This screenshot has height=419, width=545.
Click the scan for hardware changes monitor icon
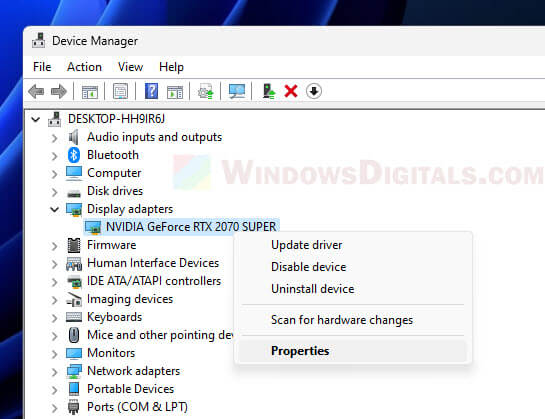[237, 91]
